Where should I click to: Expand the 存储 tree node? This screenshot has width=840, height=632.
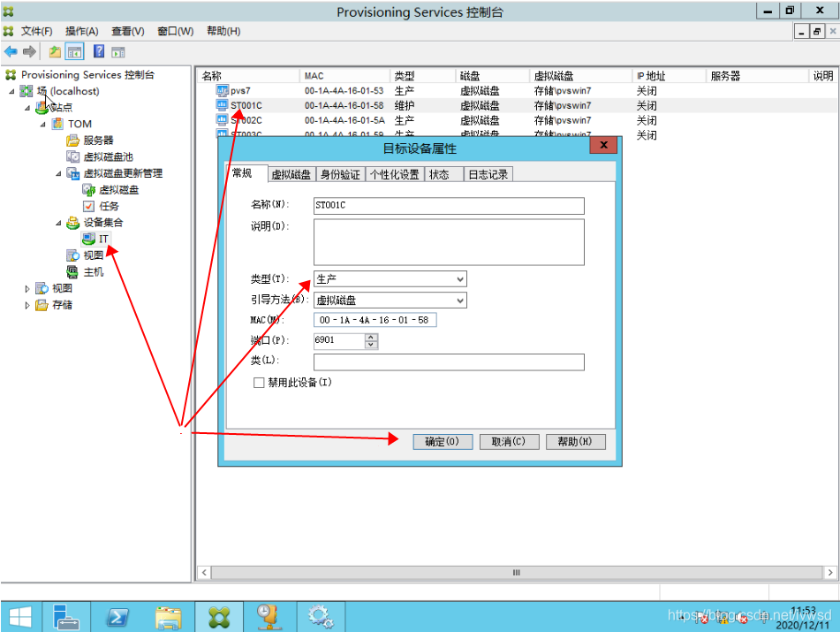tap(27, 305)
